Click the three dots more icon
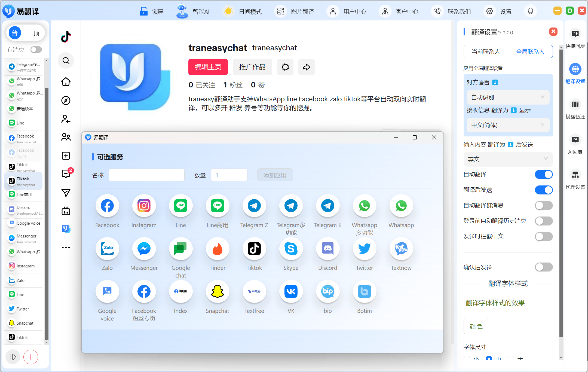This screenshot has width=588, height=372. [66, 248]
